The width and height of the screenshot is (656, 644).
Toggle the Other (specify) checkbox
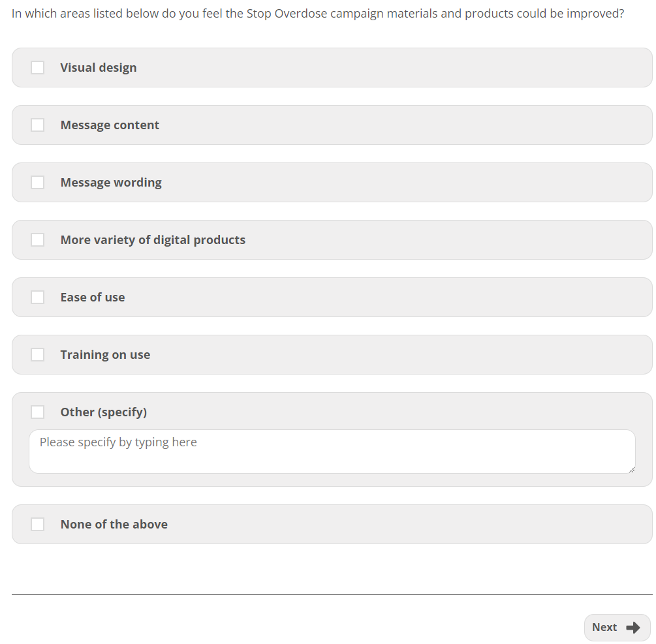[x=38, y=412]
